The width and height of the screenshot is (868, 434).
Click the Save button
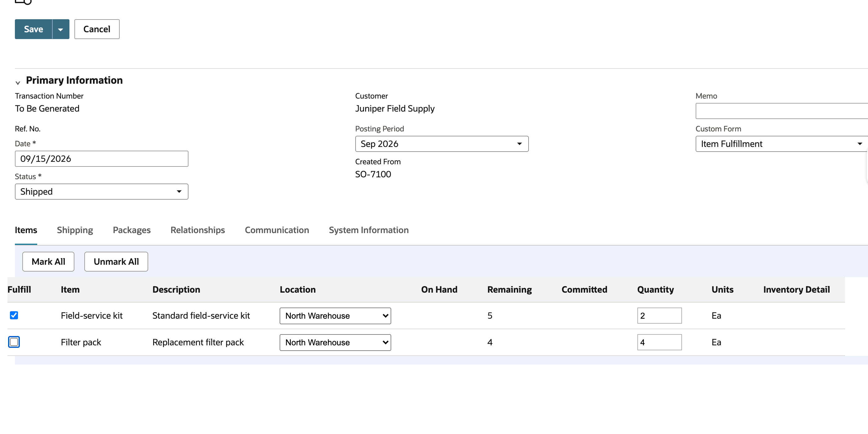coord(33,29)
